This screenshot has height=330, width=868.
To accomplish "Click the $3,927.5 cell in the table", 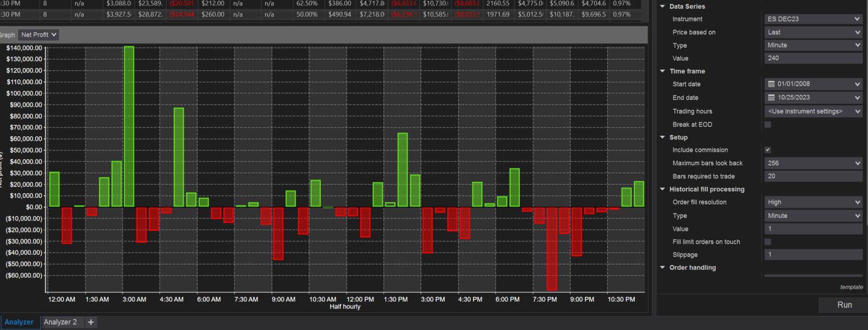I will [119, 14].
